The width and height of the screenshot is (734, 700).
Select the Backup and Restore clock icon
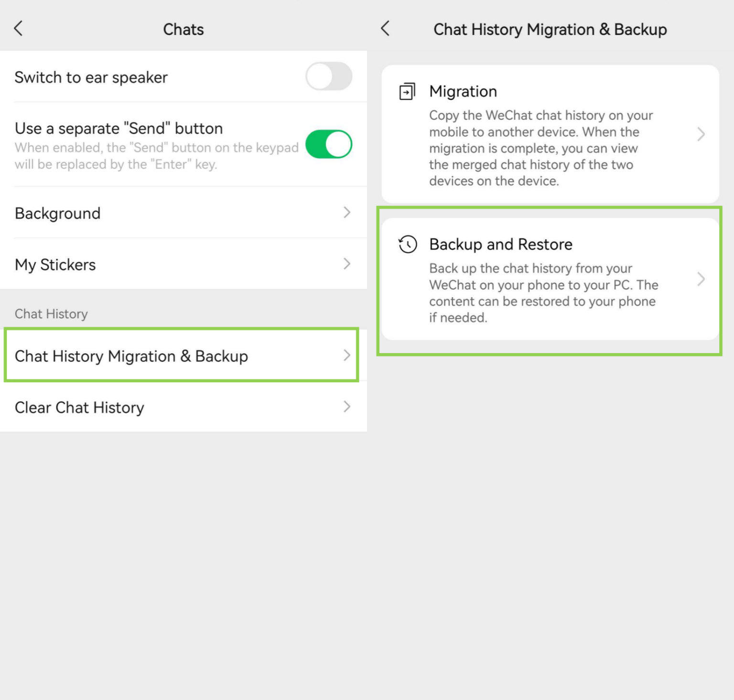(x=407, y=245)
